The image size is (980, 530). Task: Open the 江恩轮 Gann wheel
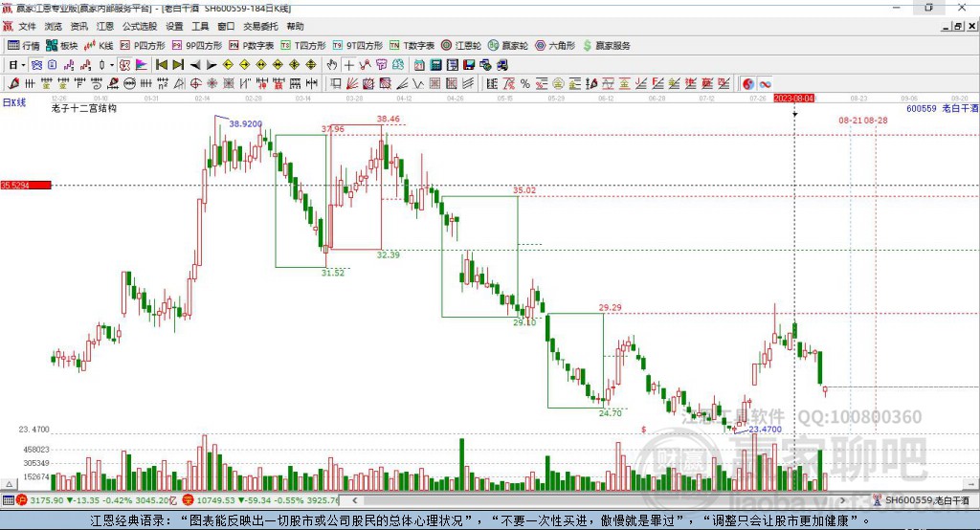(x=461, y=46)
